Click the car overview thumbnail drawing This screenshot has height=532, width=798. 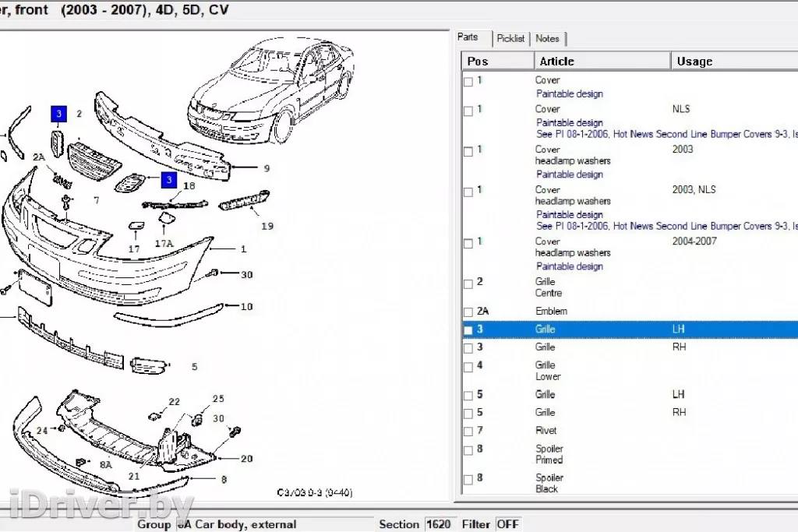point(270,90)
